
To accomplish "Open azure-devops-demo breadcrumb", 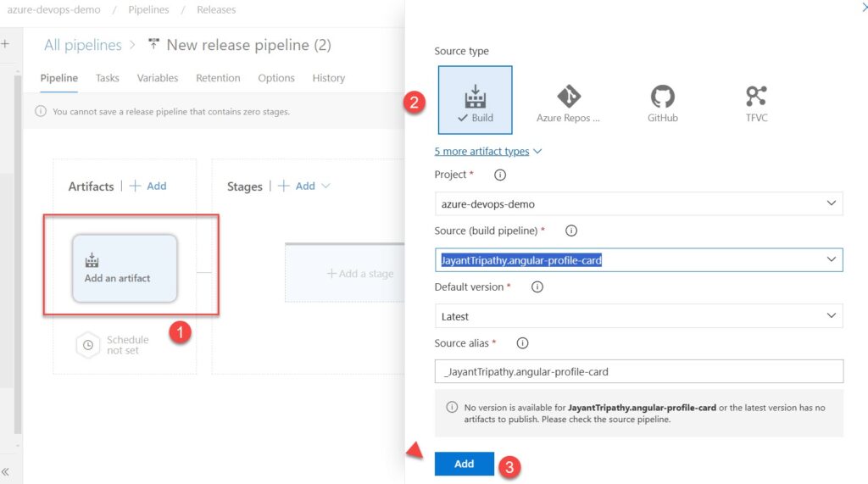I will (x=53, y=10).
